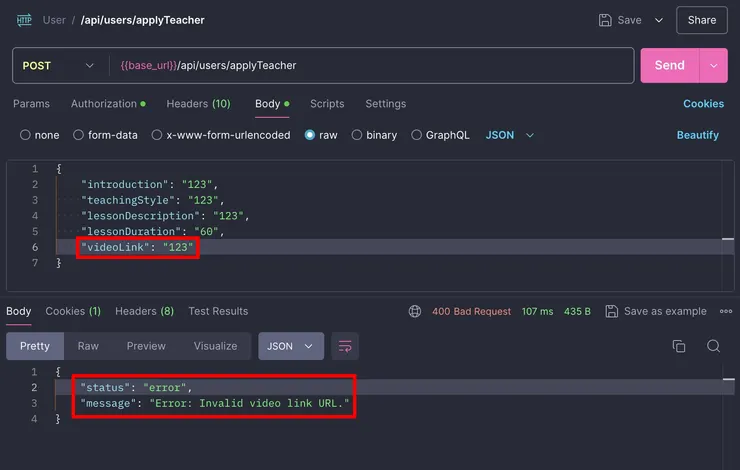
Task: Open the request body JSON format dropdown
Action: click(x=510, y=135)
